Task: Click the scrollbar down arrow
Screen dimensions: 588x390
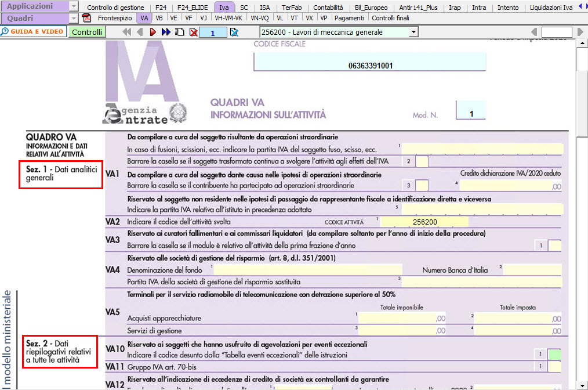Action: pyautogui.click(x=582, y=385)
